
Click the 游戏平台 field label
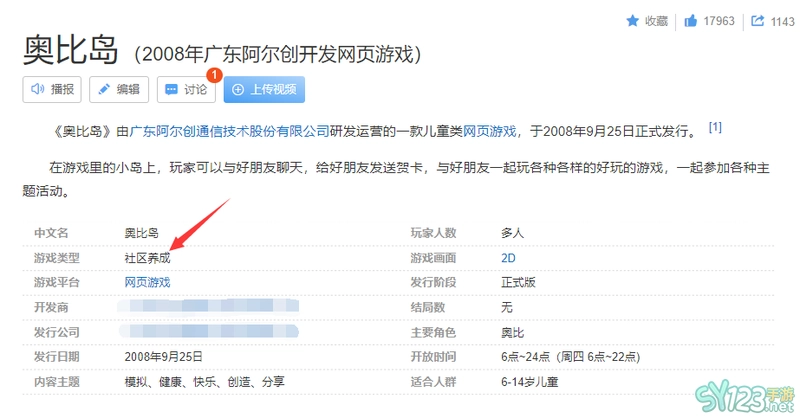tap(57, 282)
